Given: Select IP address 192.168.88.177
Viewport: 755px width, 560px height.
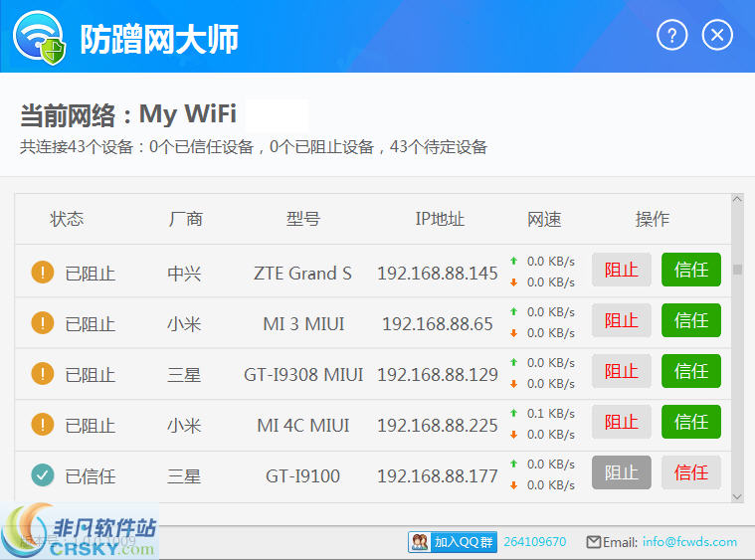Looking at the screenshot, I should 438,476.
